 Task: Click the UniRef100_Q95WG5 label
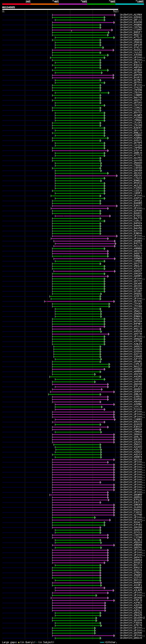coord(131,259)
